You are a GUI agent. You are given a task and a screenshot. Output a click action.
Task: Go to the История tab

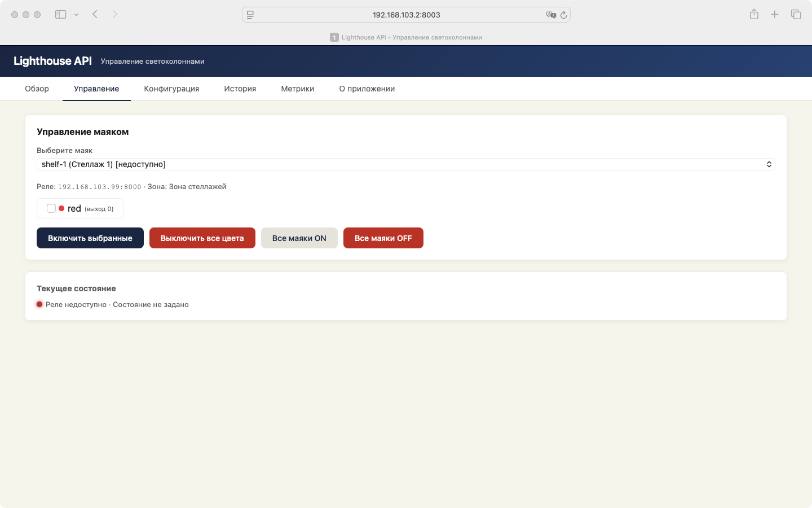coord(240,89)
